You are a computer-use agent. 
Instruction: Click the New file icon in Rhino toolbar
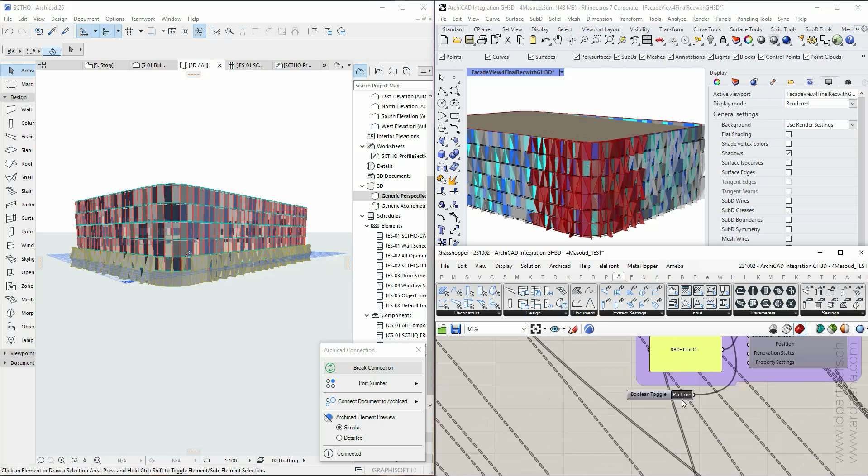tap(444, 40)
